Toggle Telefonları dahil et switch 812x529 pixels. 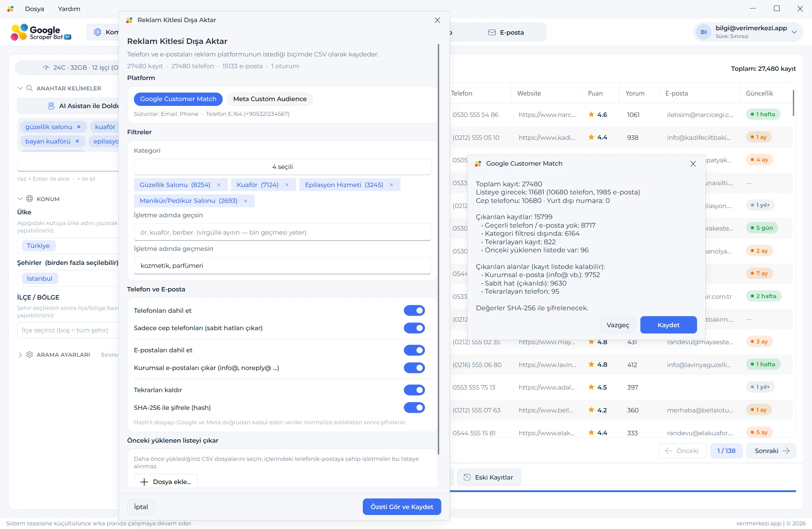tap(414, 311)
